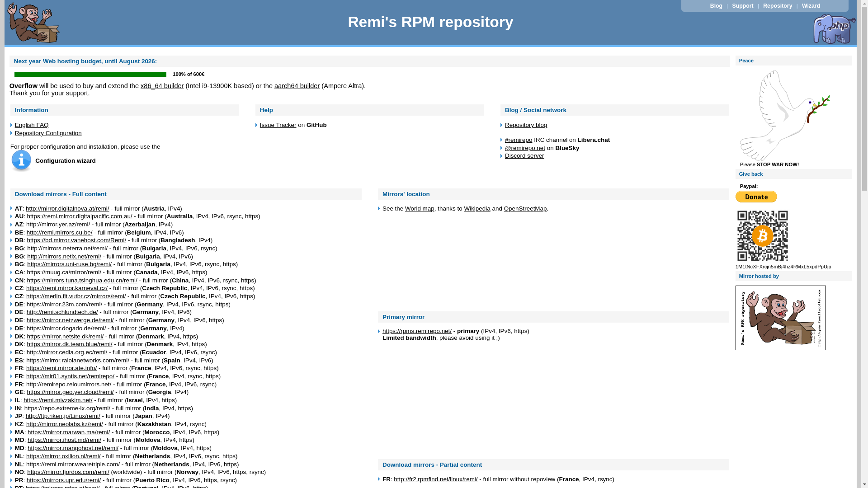Open the Denmark netsite.dk mirror link
Image resolution: width=868 pixels, height=488 pixels.
coord(65,337)
